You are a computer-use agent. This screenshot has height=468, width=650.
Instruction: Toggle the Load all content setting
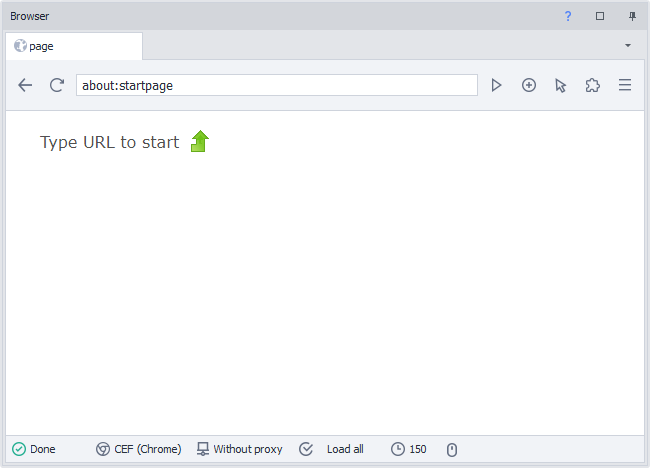tap(333, 450)
